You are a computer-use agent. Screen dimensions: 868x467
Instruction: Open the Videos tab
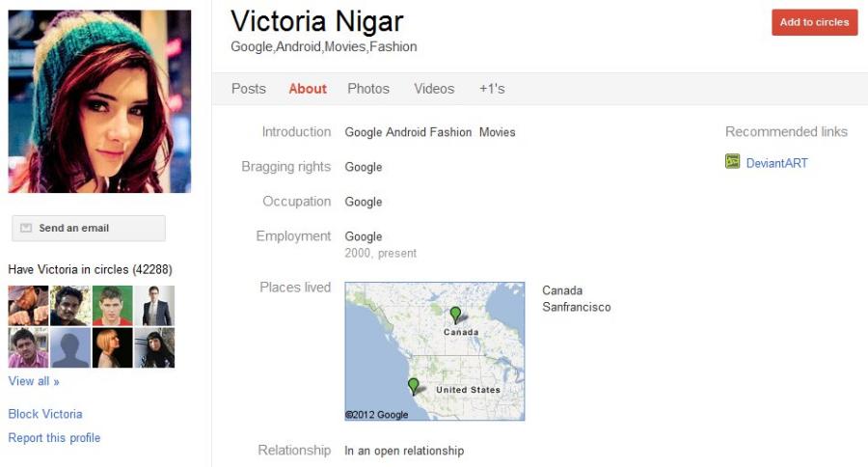(434, 89)
